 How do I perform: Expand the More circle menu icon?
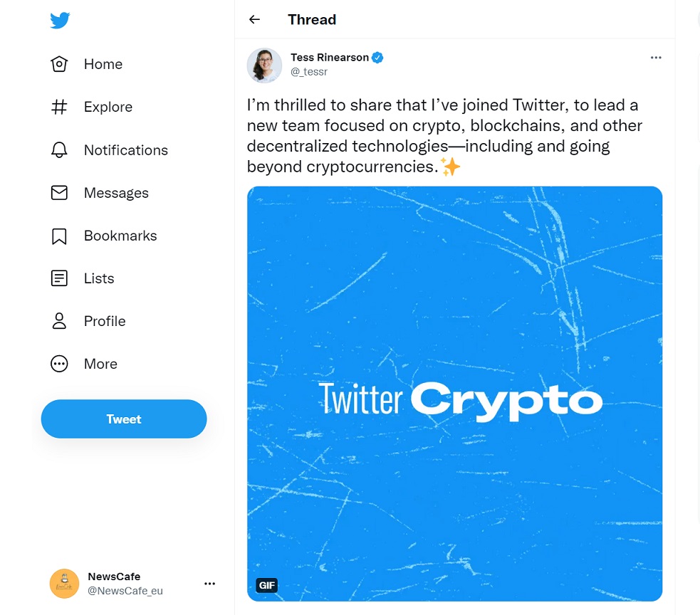point(59,364)
